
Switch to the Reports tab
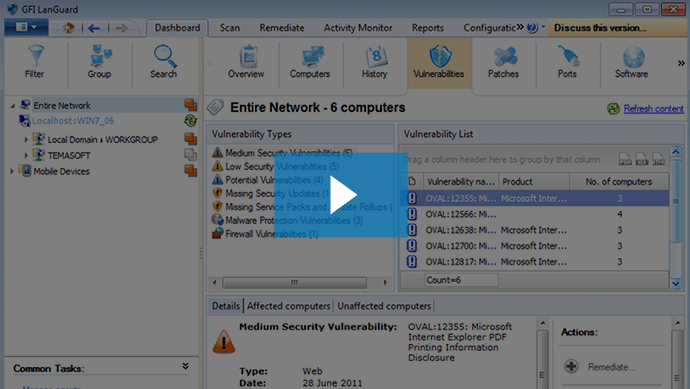pyautogui.click(x=428, y=28)
